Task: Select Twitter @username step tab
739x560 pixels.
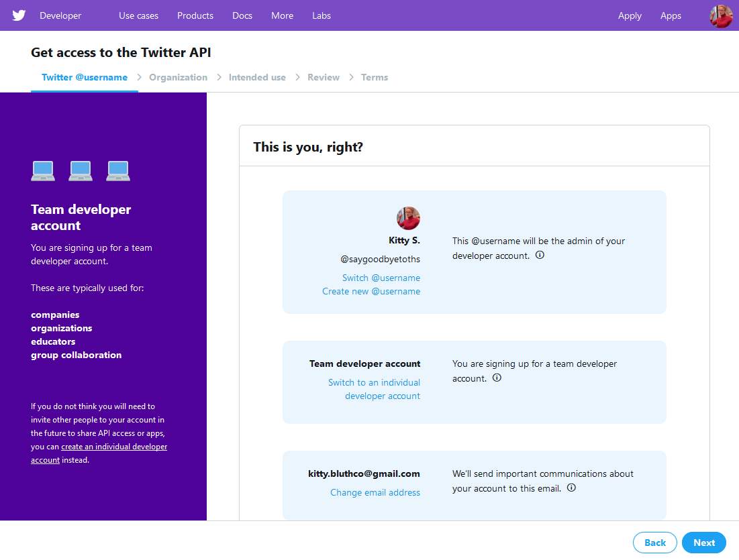Action: click(85, 77)
